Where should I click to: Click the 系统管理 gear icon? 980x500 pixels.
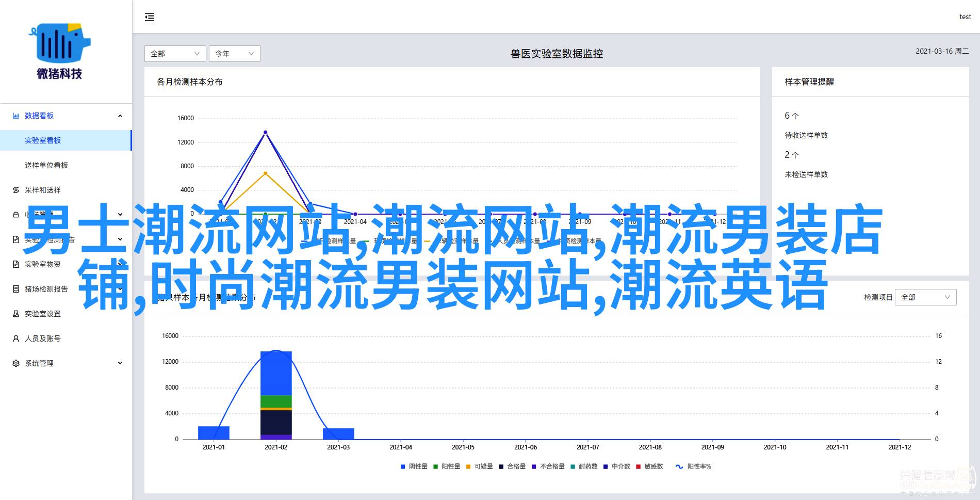[16, 363]
